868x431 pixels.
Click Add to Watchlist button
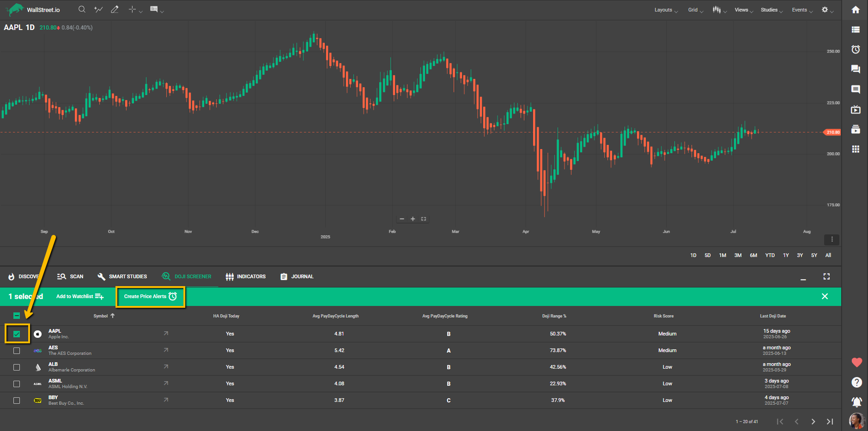pos(80,296)
